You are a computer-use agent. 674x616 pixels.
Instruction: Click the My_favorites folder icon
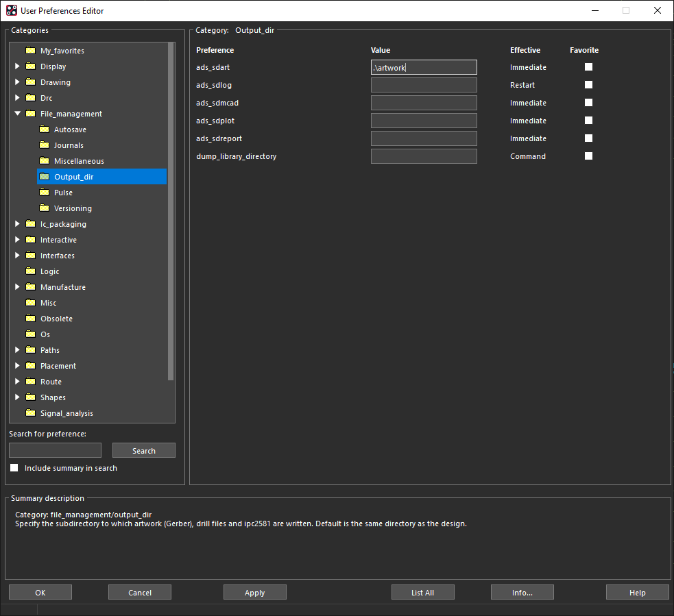31,50
